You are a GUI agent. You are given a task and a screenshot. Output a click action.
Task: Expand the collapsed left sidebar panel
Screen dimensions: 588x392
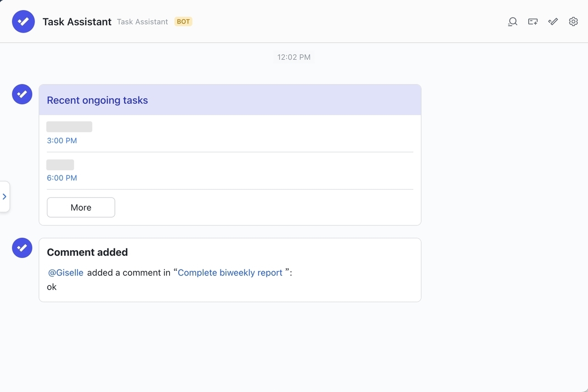(x=5, y=196)
